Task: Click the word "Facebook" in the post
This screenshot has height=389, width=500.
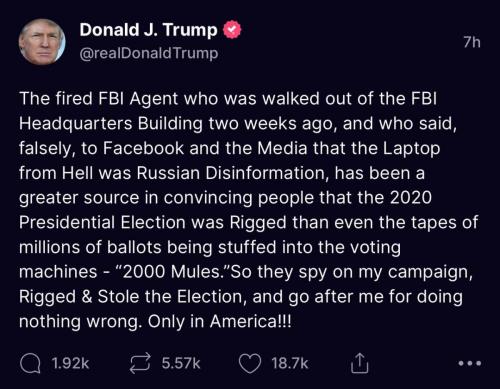Action: tap(143, 148)
